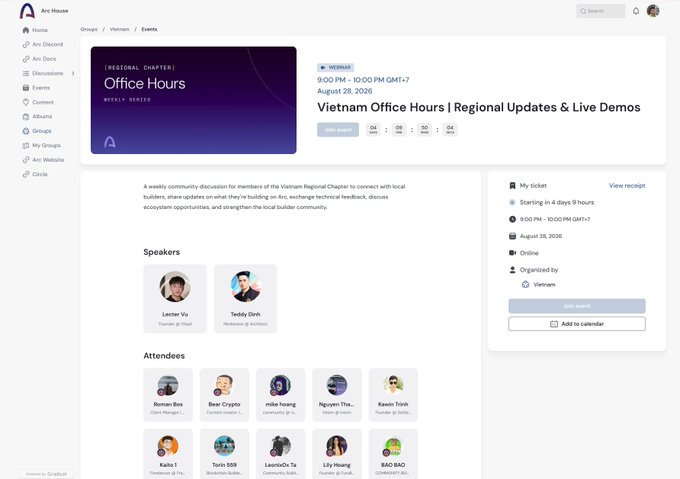Open Home in the sidebar menu
The height and width of the screenshot is (479, 680).
point(40,30)
